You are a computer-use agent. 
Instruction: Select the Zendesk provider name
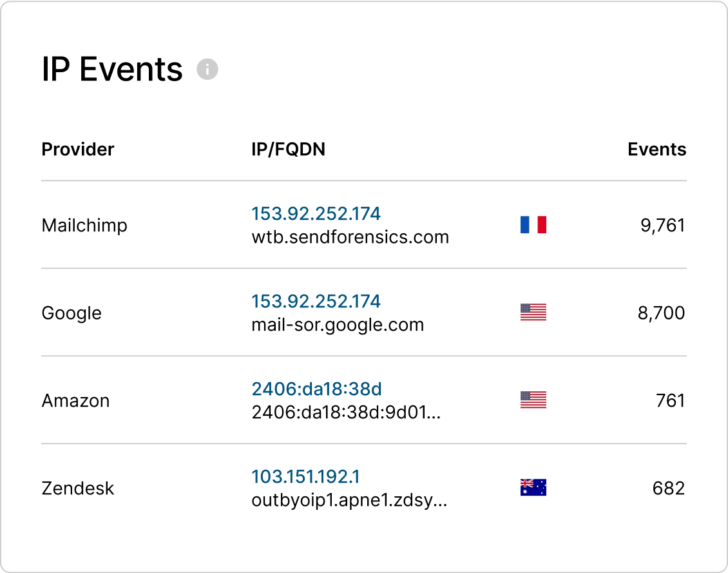[x=77, y=489]
